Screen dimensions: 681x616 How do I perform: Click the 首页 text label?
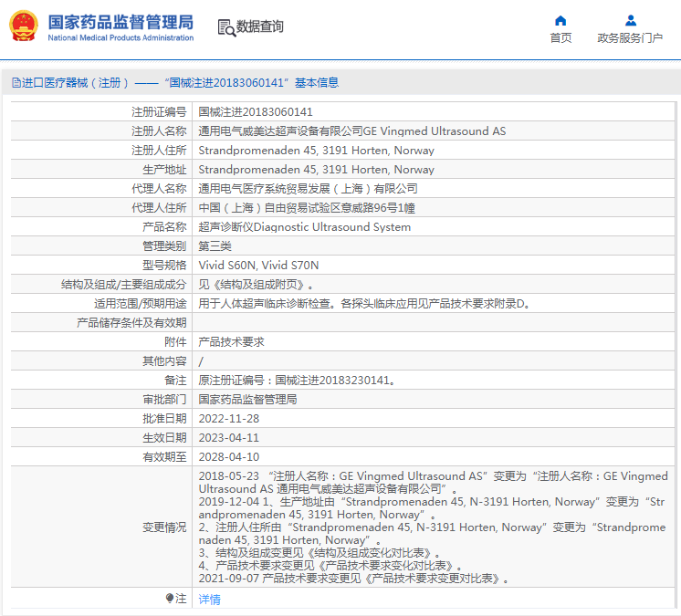click(x=561, y=38)
